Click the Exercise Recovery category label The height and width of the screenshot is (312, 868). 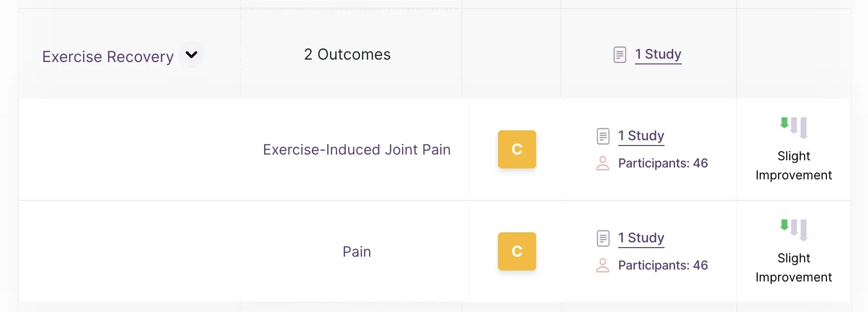point(108,57)
